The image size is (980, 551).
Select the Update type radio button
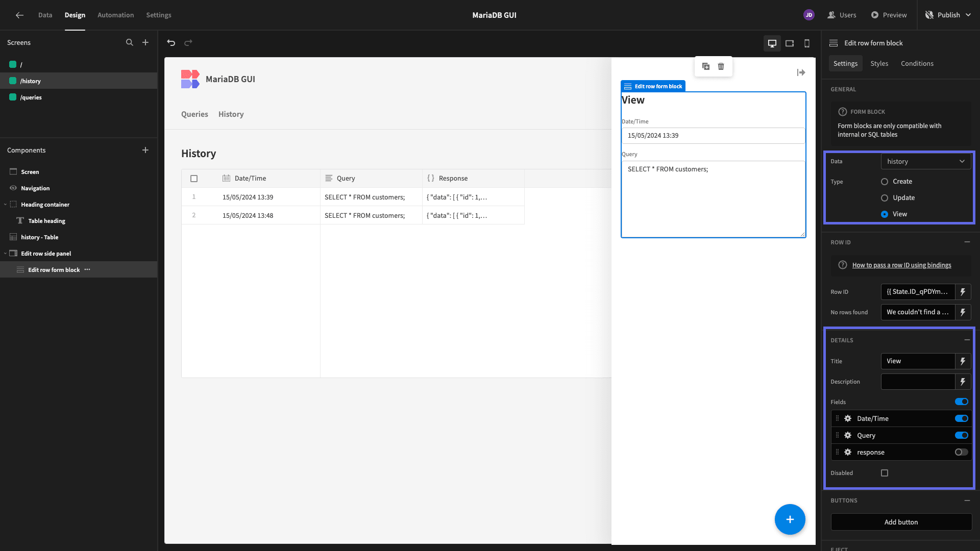(885, 198)
